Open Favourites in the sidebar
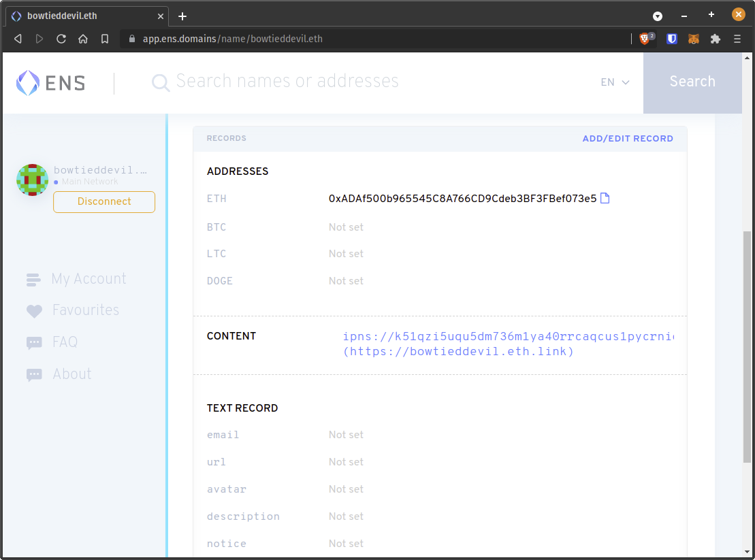This screenshot has height=560, width=755. 86,310
